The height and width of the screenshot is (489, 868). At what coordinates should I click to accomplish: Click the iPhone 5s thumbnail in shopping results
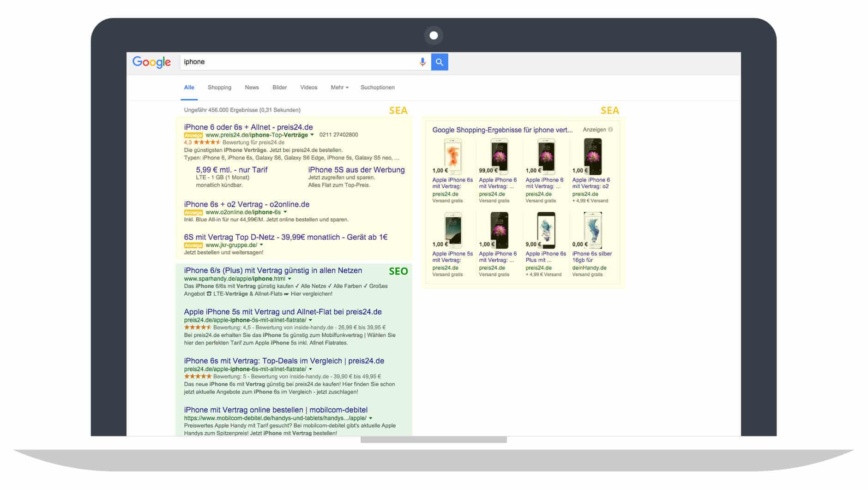(453, 230)
